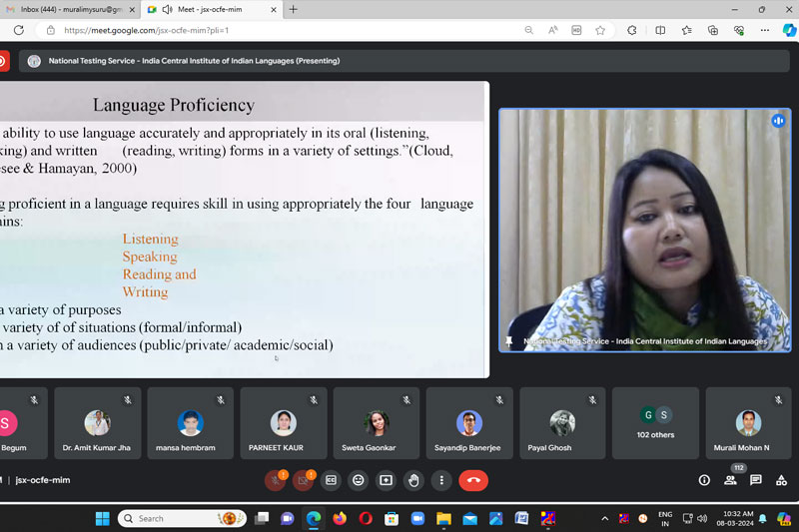Viewport: 799px width, 532px height.
Task: Click the taskbar Search box
Action: pos(183,518)
